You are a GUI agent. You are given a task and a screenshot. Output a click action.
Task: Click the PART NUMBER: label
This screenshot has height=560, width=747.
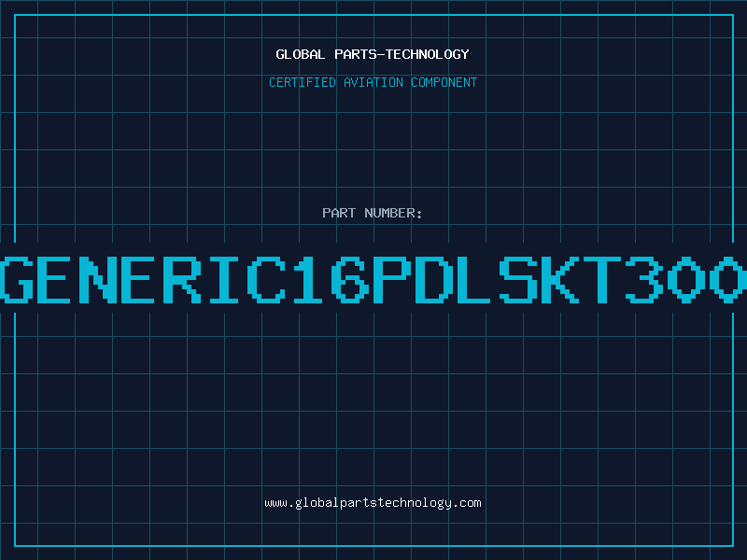pyautogui.click(x=373, y=213)
